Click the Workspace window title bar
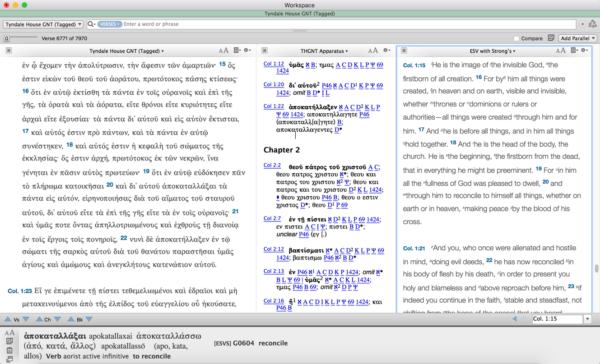Screen dimensions: 600x364 (300, 5)
